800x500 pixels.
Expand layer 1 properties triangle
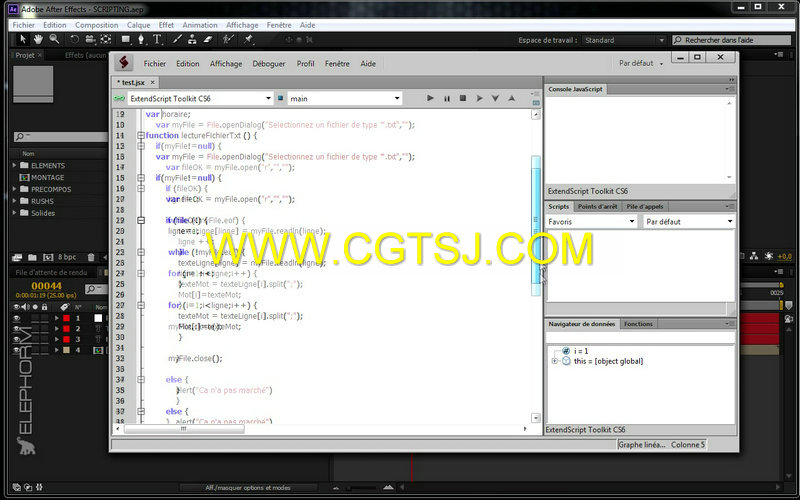tap(57, 318)
